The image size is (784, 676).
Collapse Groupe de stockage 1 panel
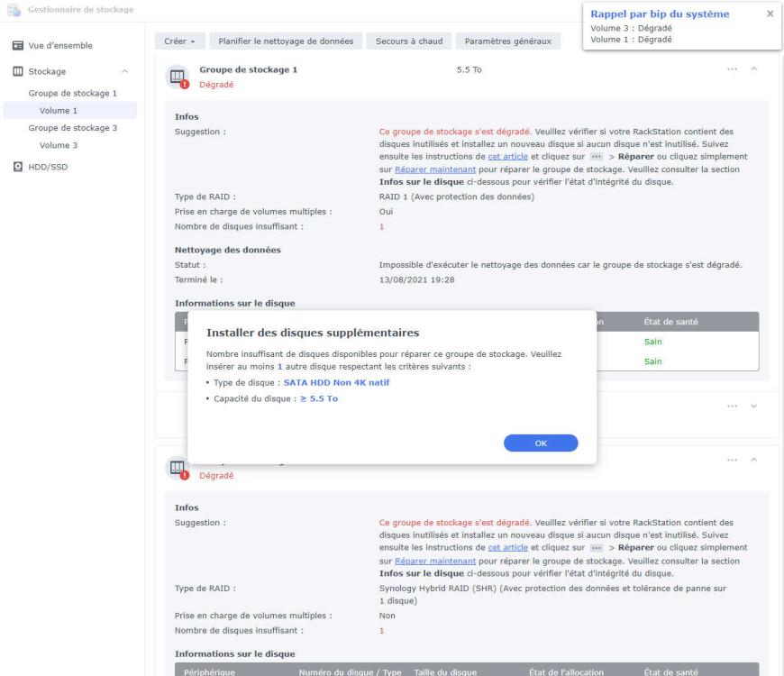pyautogui.click(x=754, y=69)
